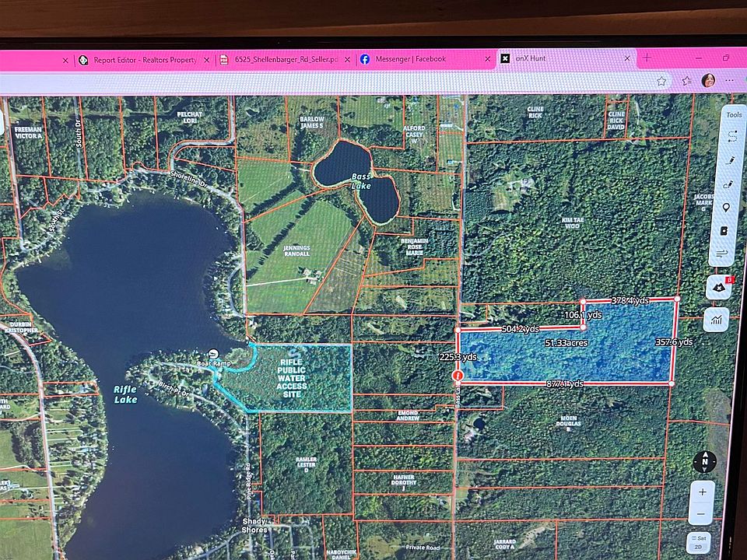Open the elevation profile chart button
Screen dimensions: 747x560
coord(715,318)
